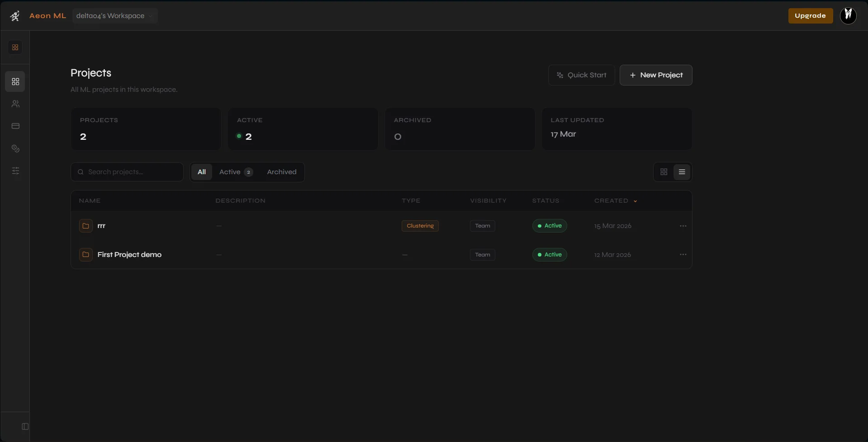868x442 pixels.
Task: Switch to list view layout
Action: click(682, 172)
